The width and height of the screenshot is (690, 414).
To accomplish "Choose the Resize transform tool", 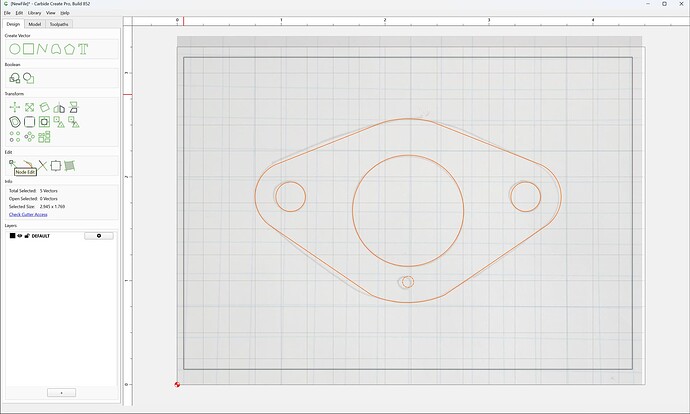I will click(x=29, y=107).
